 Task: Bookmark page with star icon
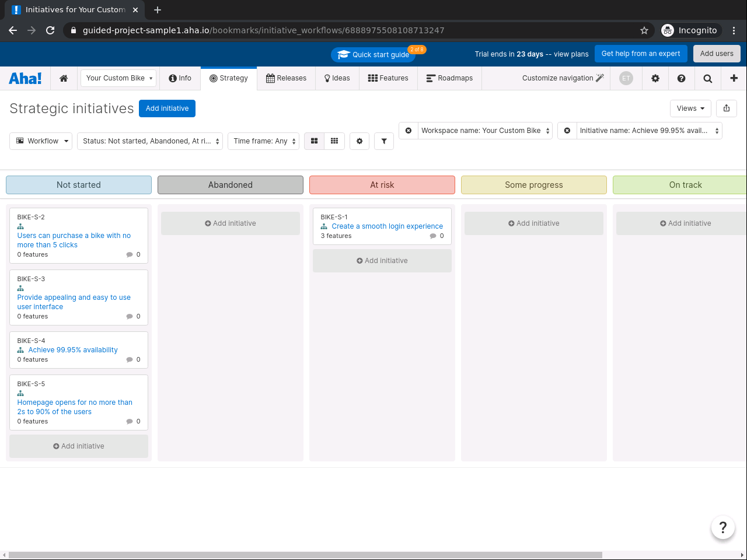[644, 30]
